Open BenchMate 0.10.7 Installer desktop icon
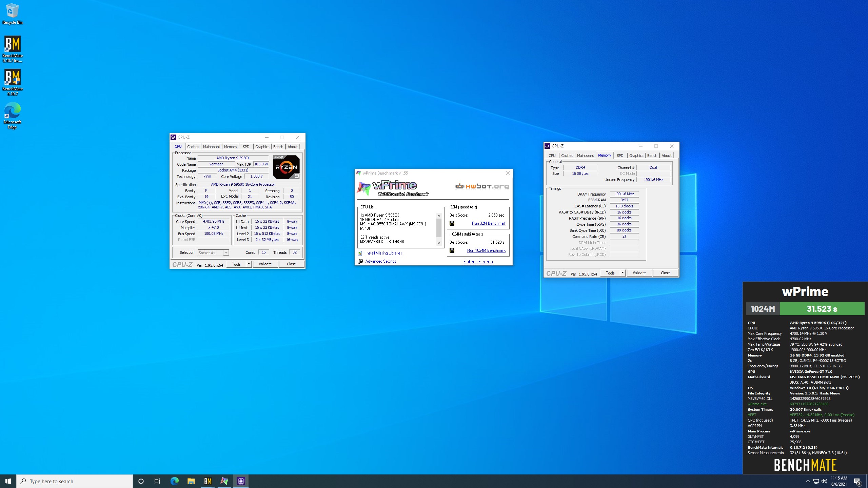The height and width of the screenshot is (488, 868). [13, 49]
